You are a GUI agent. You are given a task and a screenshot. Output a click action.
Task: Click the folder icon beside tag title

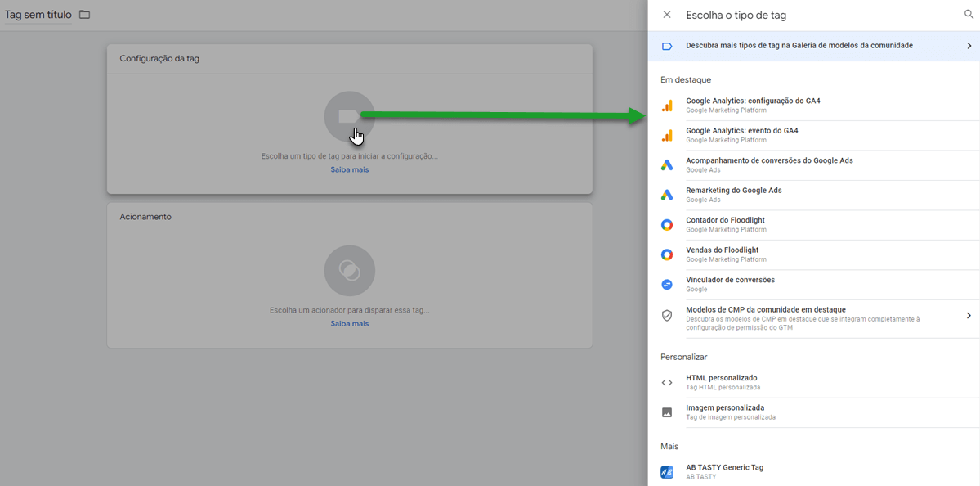point(84,15)
